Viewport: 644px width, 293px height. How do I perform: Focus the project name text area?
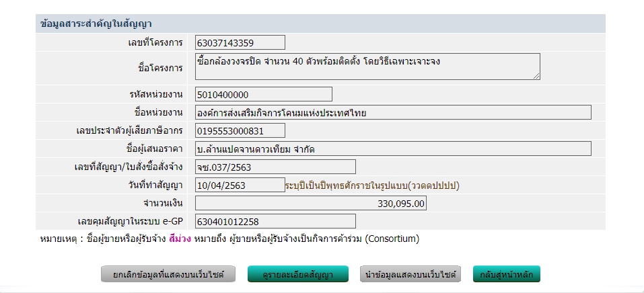coord(367,67)
